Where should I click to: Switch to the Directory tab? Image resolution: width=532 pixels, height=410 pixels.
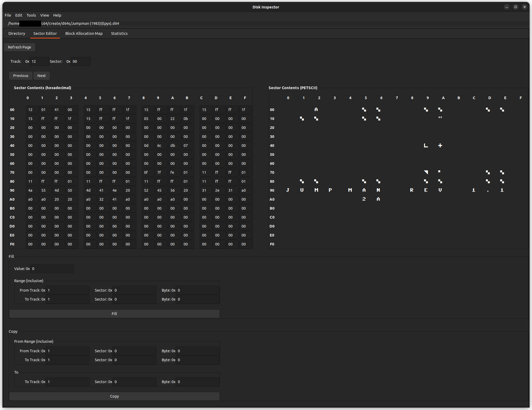point(17,33)
